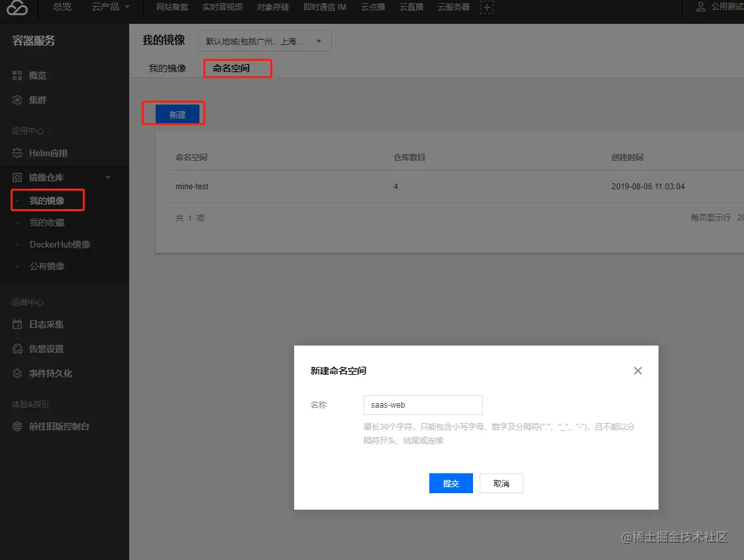Select 事件持久化 in the sidebar
744x560 pixels.
click(50, 373)
